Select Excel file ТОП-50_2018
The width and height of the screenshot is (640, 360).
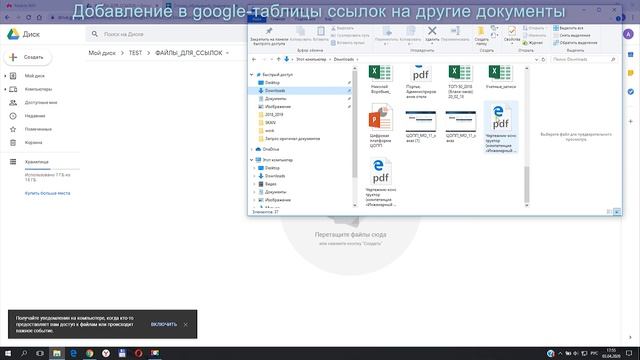coord(460,81)
